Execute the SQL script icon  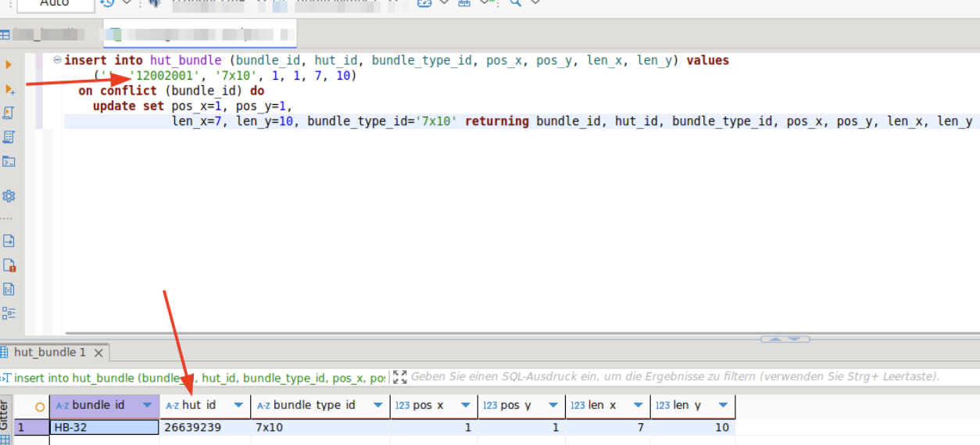(9, 113)
